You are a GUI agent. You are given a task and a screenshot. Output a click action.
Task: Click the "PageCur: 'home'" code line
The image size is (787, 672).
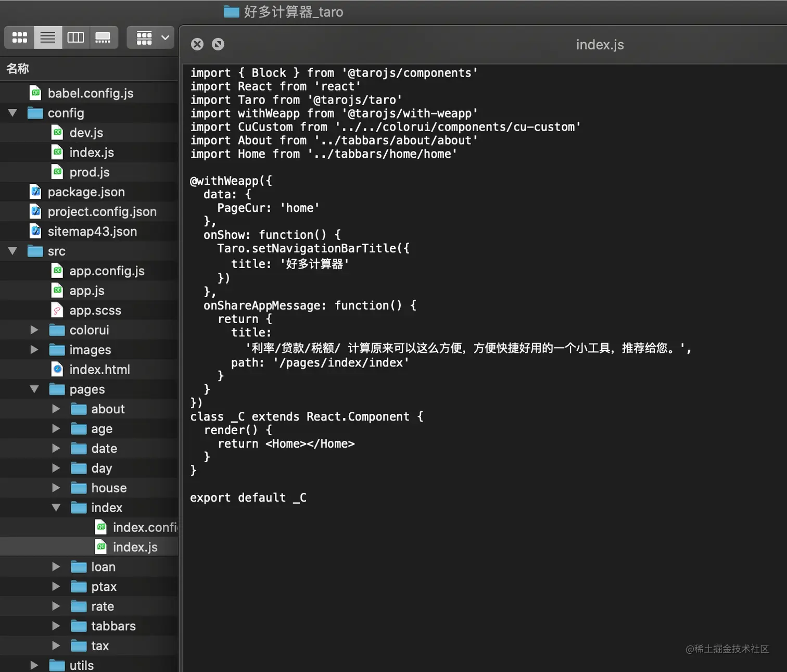pyautogui.click(x=268, y=208)
